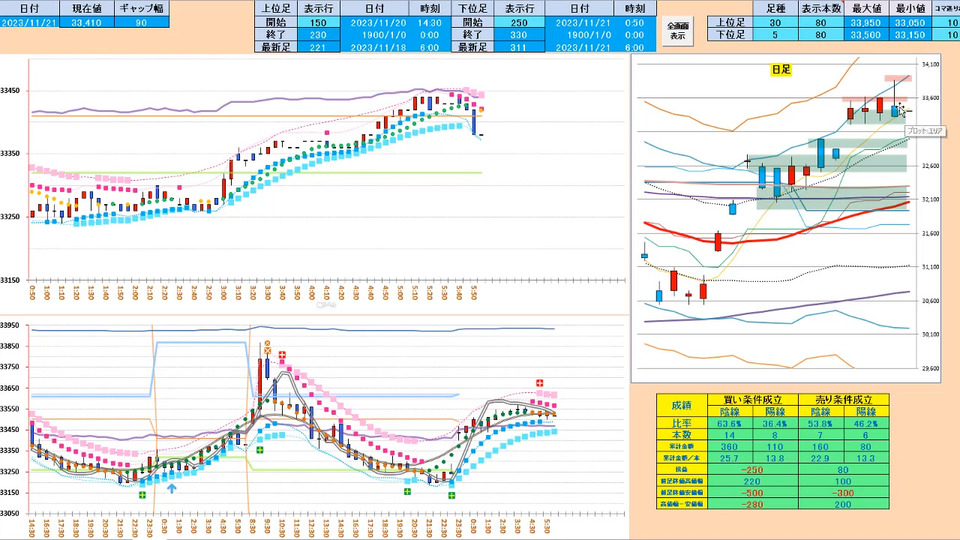Click the 全画面表示 fullscreen button
The image size is (960, 540).
[x=677, y=29]
